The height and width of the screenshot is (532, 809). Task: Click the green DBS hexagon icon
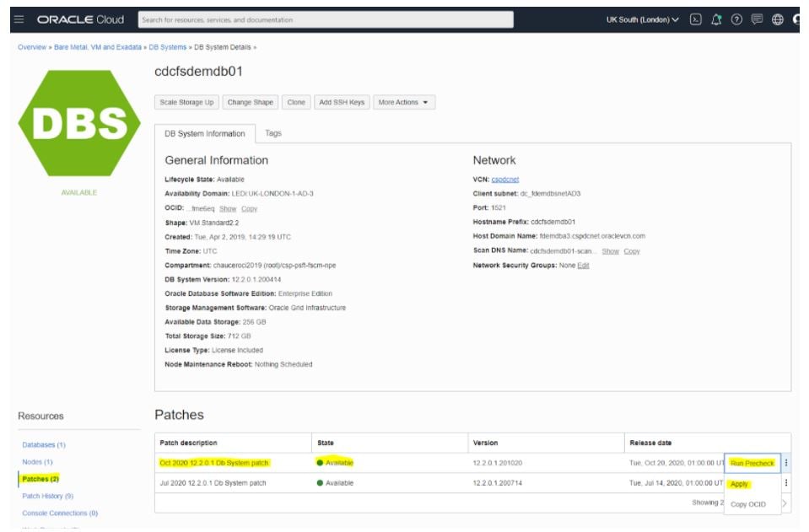tap(79, 123)
